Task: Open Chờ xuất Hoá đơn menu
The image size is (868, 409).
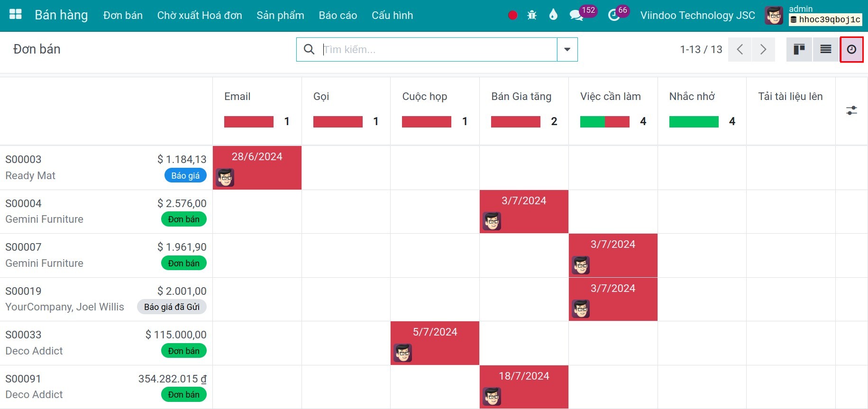Action: pyautogui.click(x=200, y=16)
